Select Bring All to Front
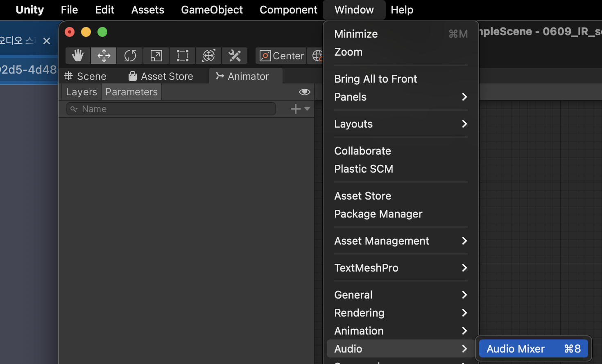This screenshot has height=364, width=602. (x=401, y=79)
